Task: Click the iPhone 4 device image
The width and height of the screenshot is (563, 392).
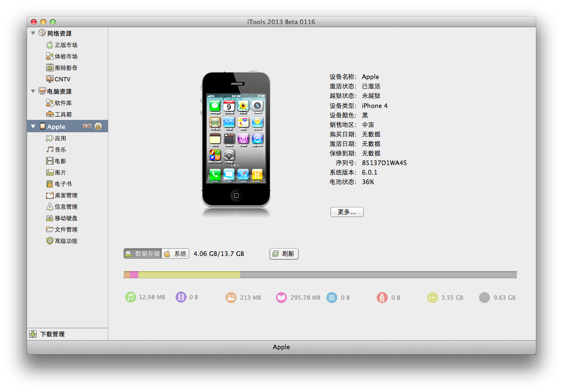Action: 236,139
